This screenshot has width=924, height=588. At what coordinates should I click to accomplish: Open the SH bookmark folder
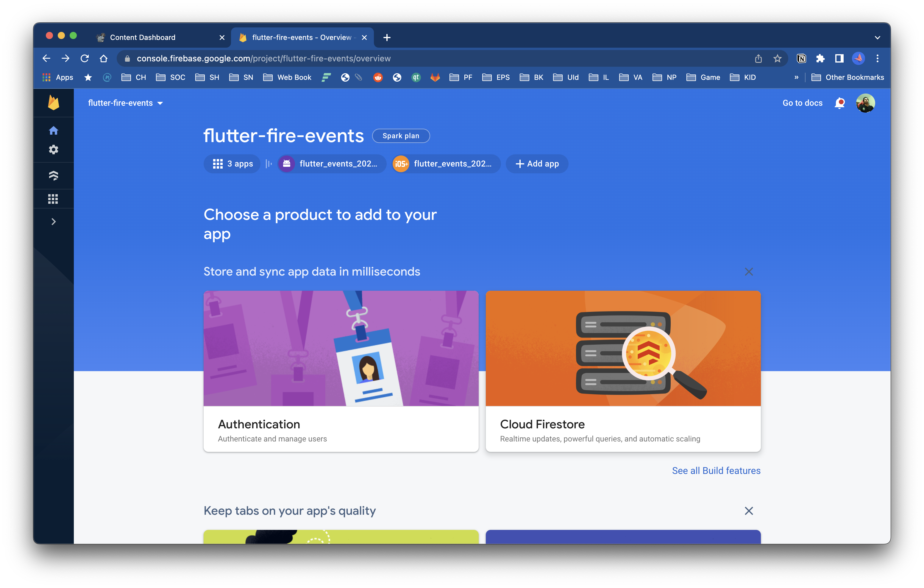(207, 77)
